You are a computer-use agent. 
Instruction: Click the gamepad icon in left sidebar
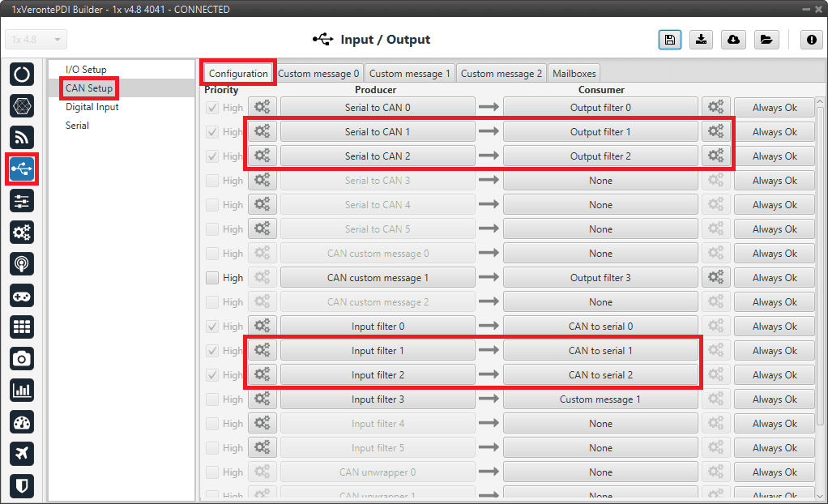pyautogui.click(x=22, y=296)
